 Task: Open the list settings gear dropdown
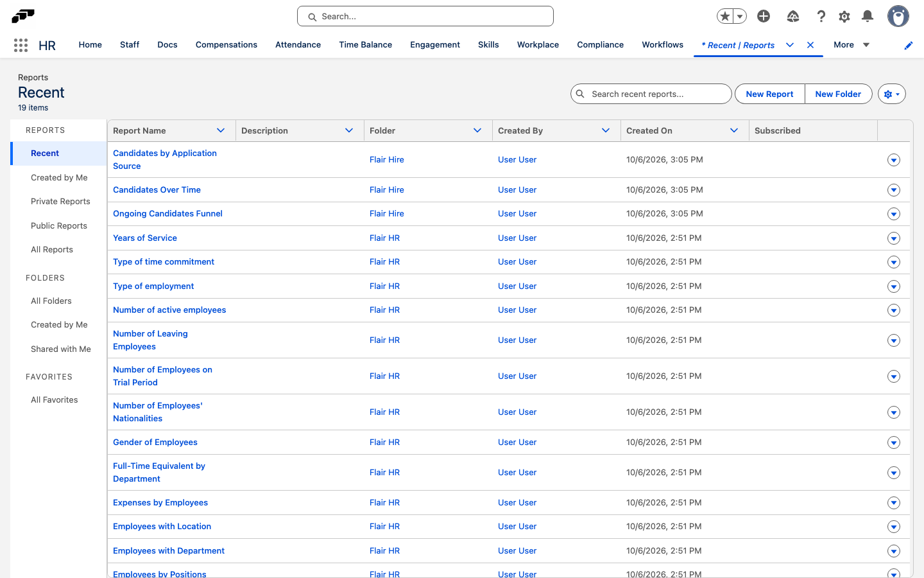point(892,94)
